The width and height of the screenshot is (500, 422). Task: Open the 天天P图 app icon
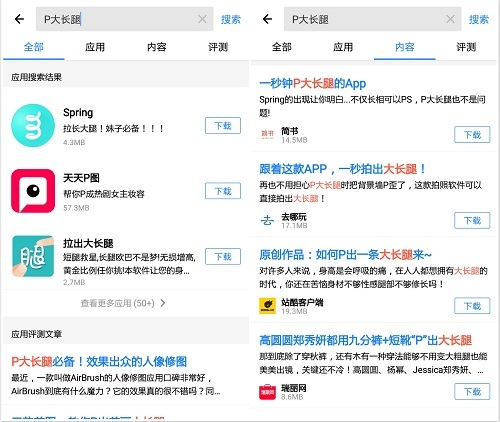(x=33, y=191)
